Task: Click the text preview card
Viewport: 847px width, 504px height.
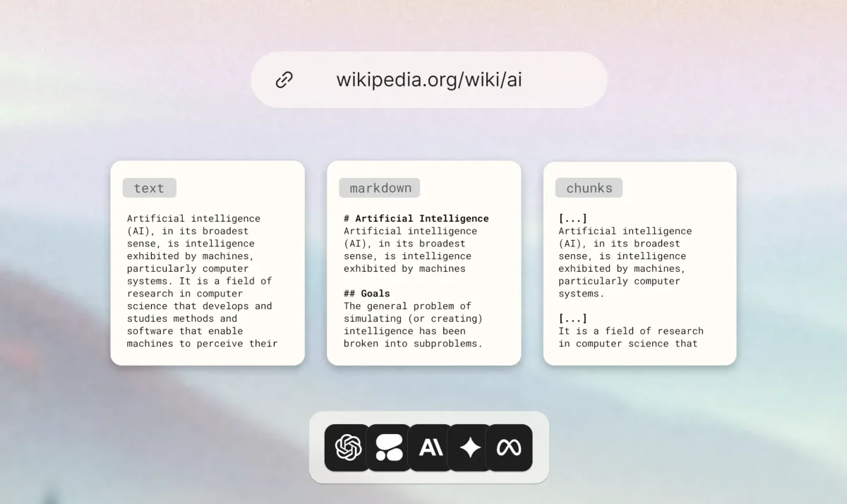Action: coord(208,263)
